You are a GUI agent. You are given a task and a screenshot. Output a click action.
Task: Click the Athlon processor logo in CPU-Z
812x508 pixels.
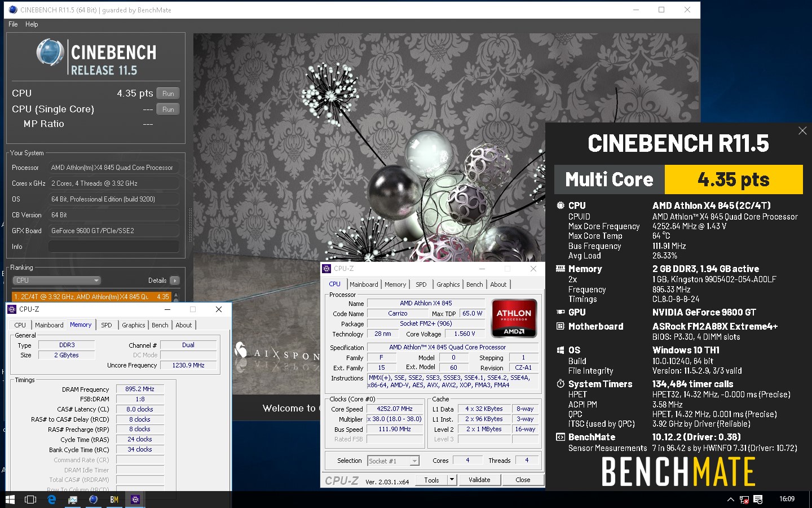click(514, 318)
